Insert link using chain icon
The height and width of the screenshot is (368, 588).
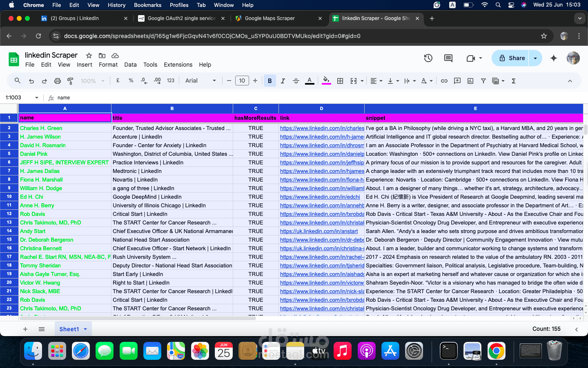[444, 81]
